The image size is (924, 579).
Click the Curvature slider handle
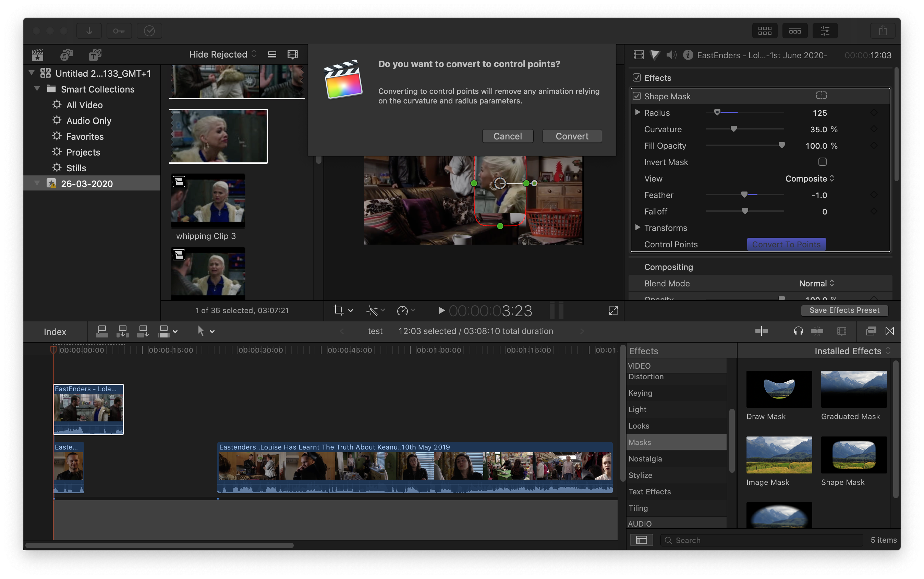[x=733, y=129]
